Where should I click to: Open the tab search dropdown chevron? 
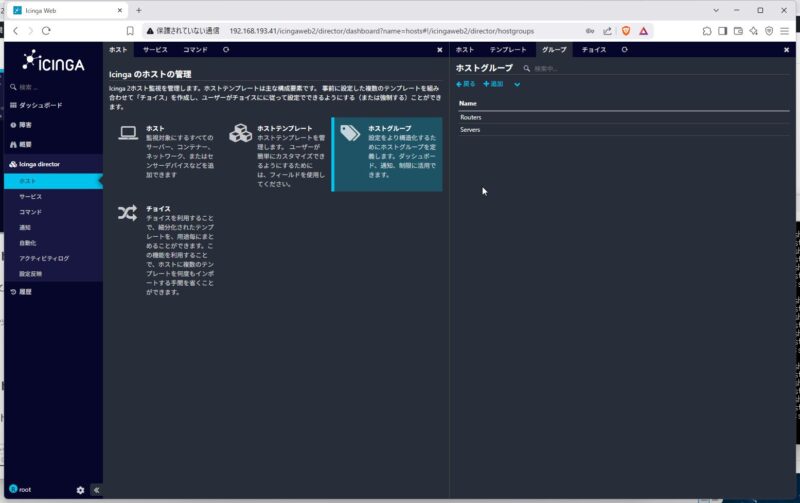click(x=716, y=10)
